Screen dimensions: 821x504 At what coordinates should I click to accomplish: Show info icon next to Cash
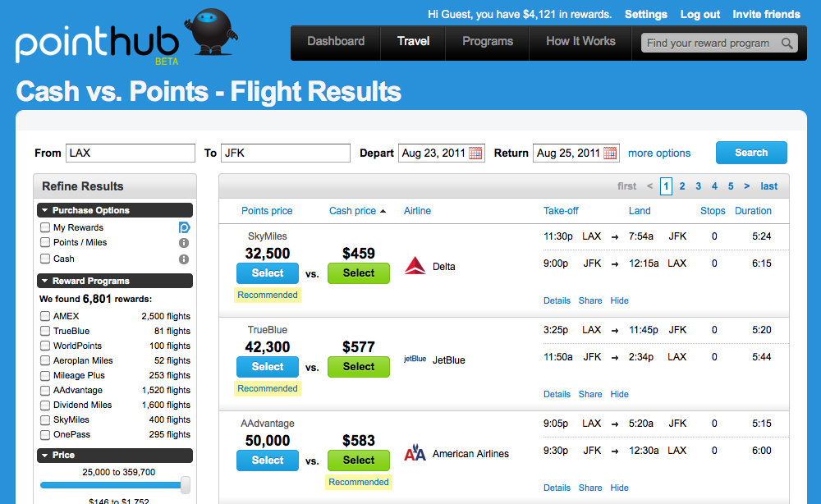pyautogui.click(x=184, y=259)
